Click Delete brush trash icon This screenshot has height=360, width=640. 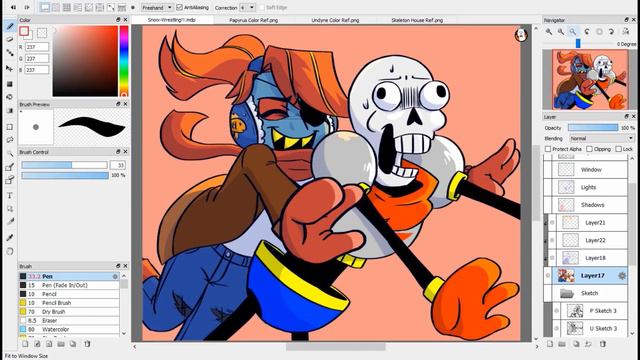(87, 344)
